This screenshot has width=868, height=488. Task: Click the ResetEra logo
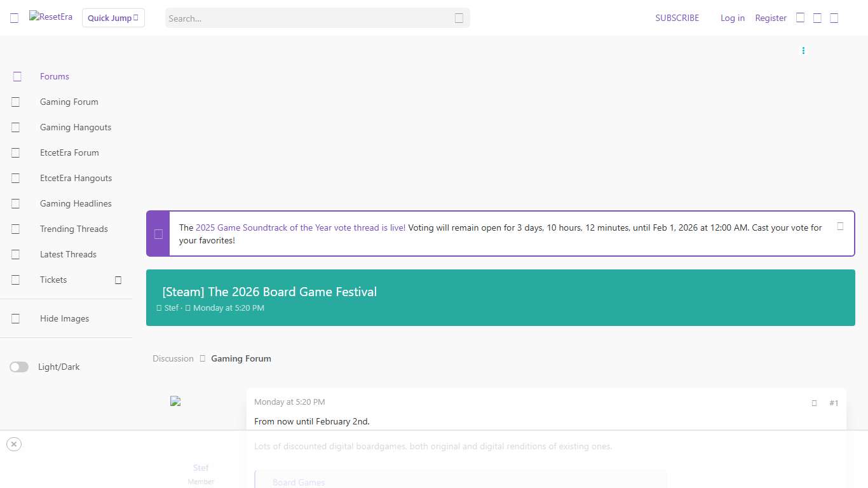tap(51, 17)
